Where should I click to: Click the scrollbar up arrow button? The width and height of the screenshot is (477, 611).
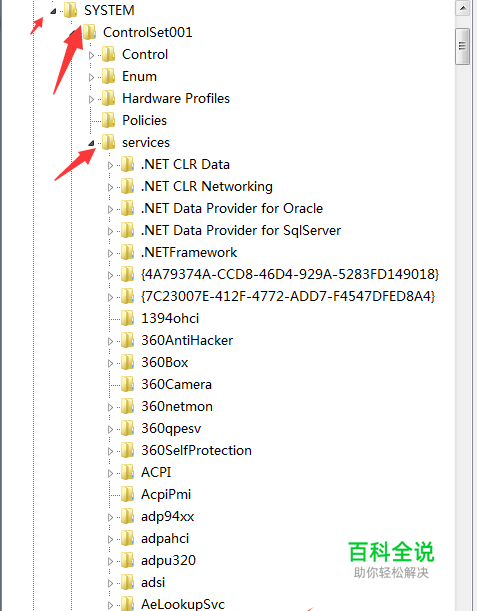pyautogui.click(x=463, y=8)
